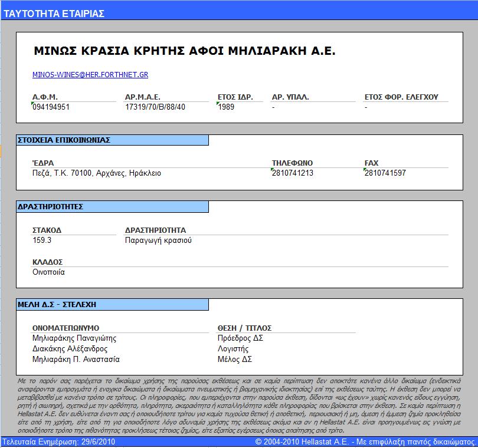The image size is (478, 448).
Task: Select the ΣΤΑΚΟΔ label
Action: (47, 230)
